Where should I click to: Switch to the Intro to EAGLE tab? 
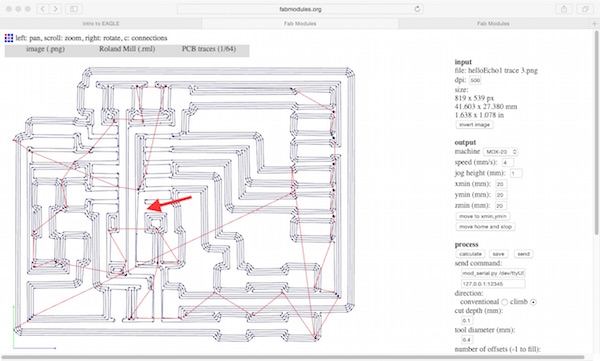pyautogui.click(x=101, y=23)
